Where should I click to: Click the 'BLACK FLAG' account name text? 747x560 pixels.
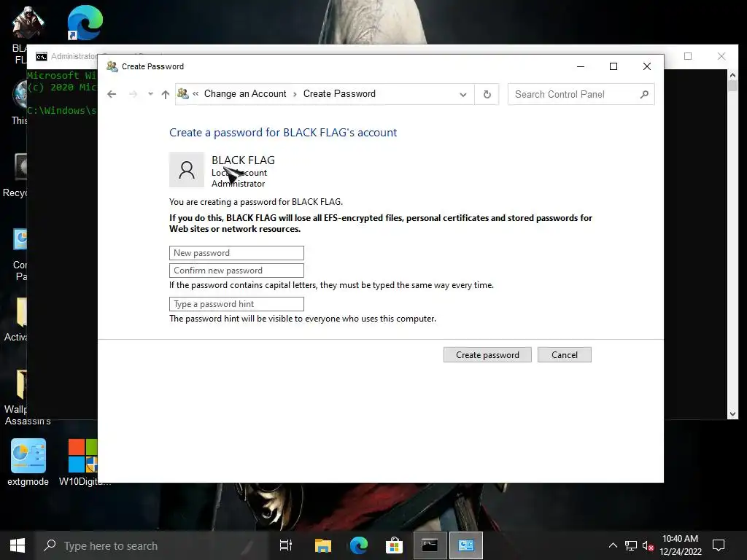(243, 160)
